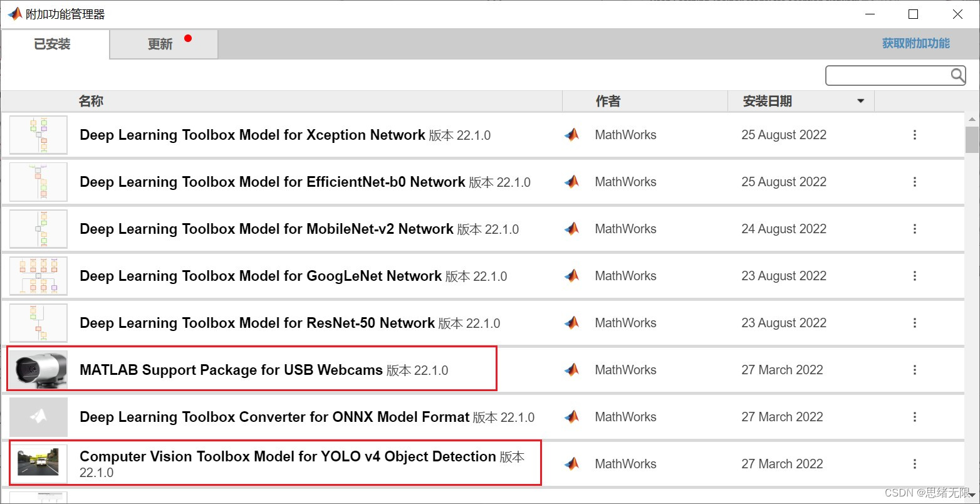Sort by 名称 column header
Screen dimensions: 980x504
(x=91, y=101)
